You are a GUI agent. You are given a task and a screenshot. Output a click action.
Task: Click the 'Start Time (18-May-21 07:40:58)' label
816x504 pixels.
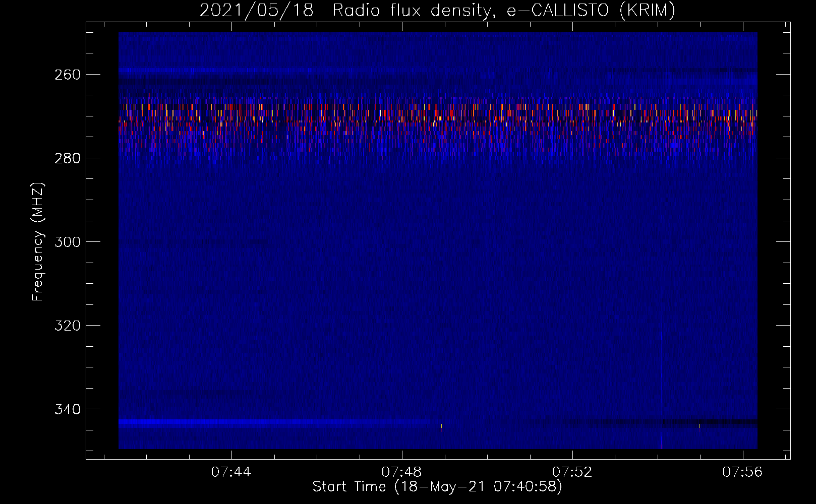(437, 487)
